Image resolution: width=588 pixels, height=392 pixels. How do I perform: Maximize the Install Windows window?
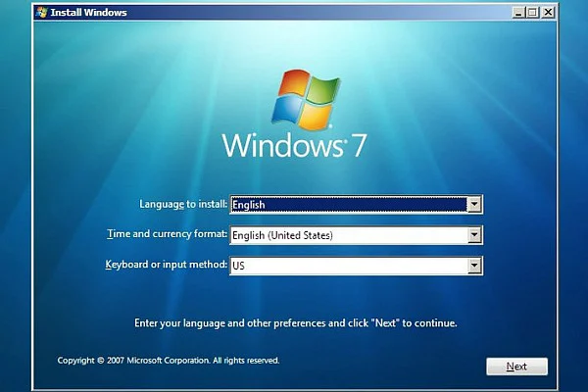(x=532, y=13)
